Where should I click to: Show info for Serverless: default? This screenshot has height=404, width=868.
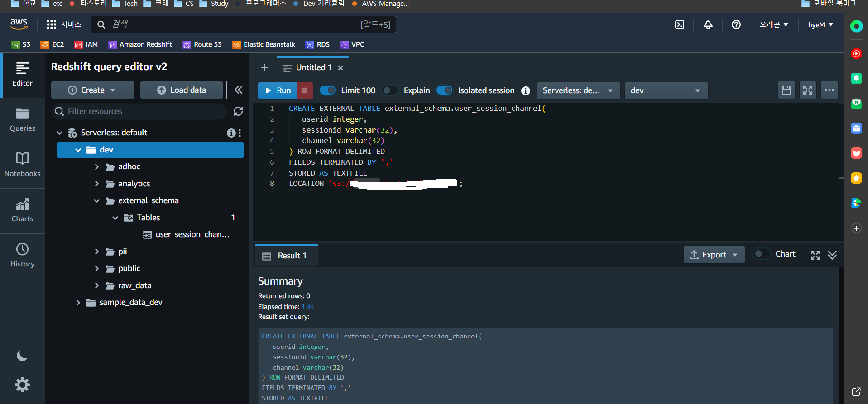tap(231, 133)
